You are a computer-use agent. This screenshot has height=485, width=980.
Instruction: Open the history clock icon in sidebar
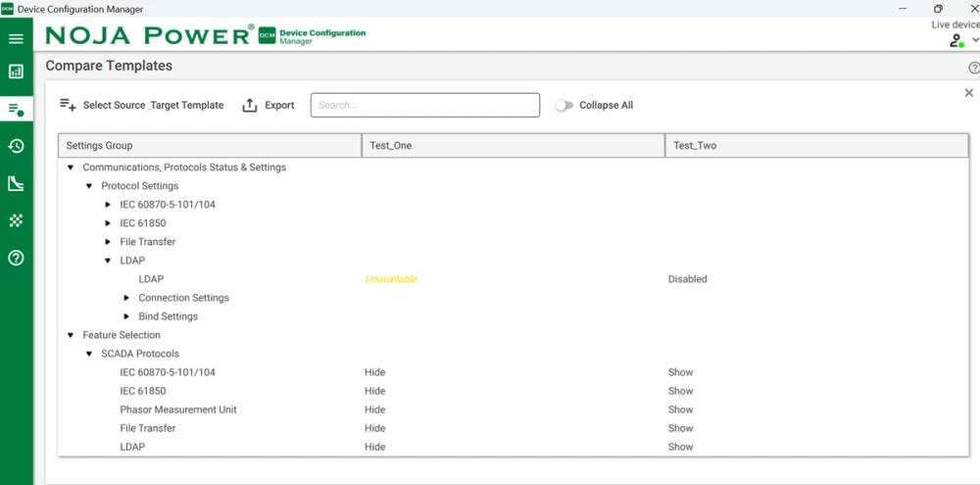17,146
